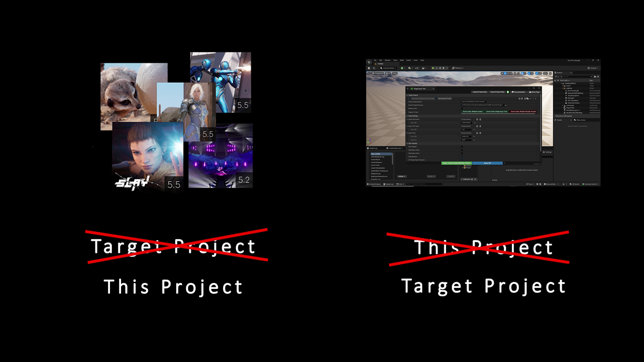The width and height of the screenshot is (644, 362).
Task: Enable the Reverse Sync checkbox
Action: pos(462,108)
